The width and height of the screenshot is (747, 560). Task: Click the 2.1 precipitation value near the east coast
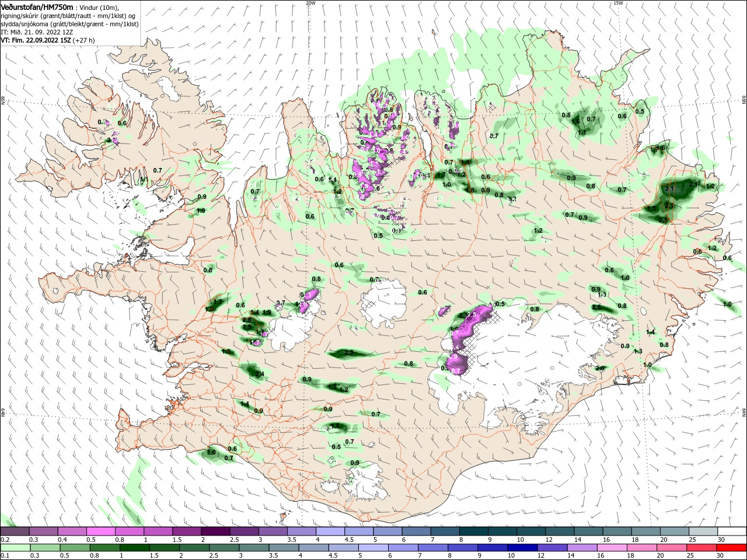click(x=693, y=184)
